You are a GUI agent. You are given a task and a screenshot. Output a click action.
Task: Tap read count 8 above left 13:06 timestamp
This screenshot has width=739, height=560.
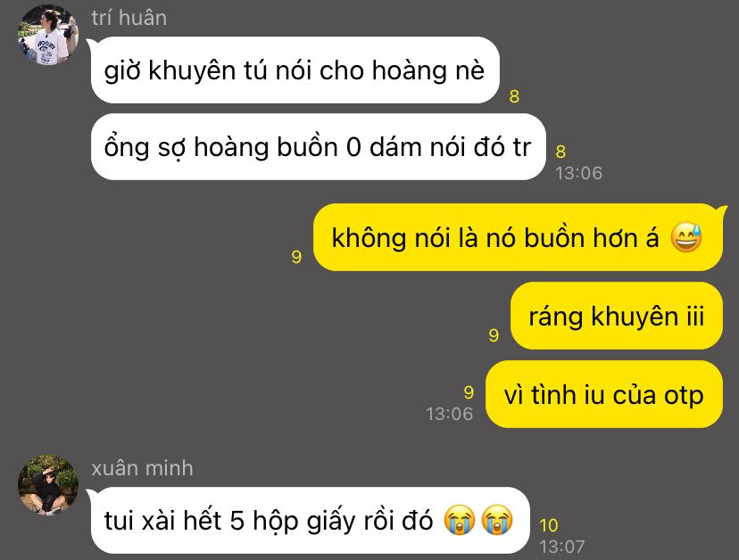560,152
